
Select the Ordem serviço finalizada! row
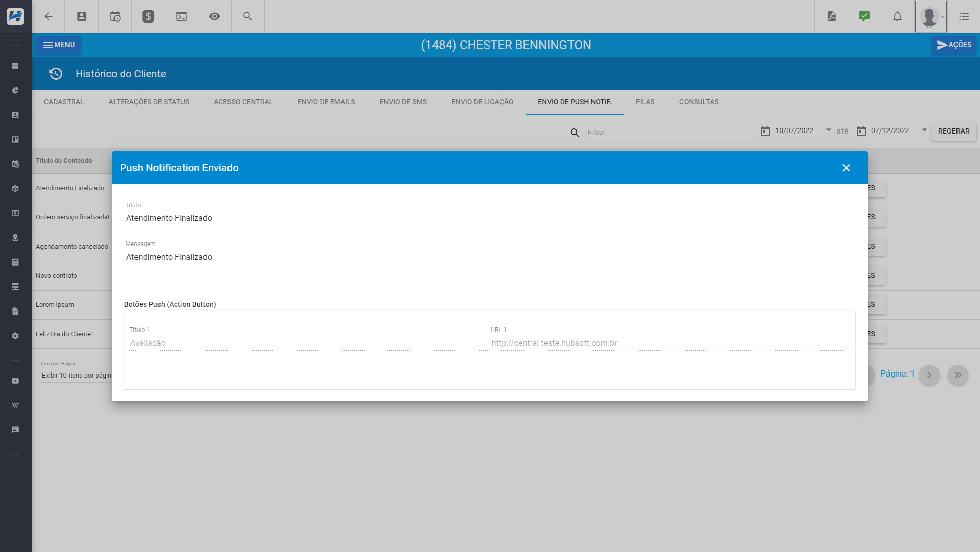click(73, 217)
